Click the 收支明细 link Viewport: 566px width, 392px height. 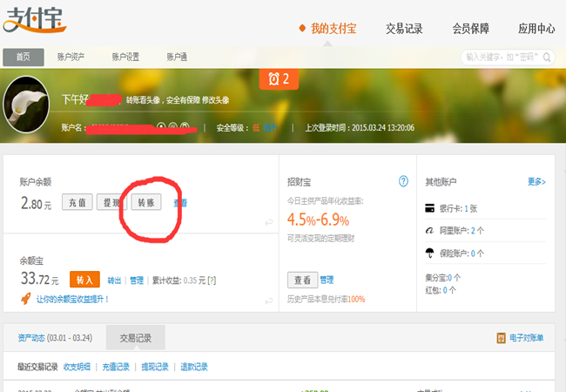click(77, 367)
